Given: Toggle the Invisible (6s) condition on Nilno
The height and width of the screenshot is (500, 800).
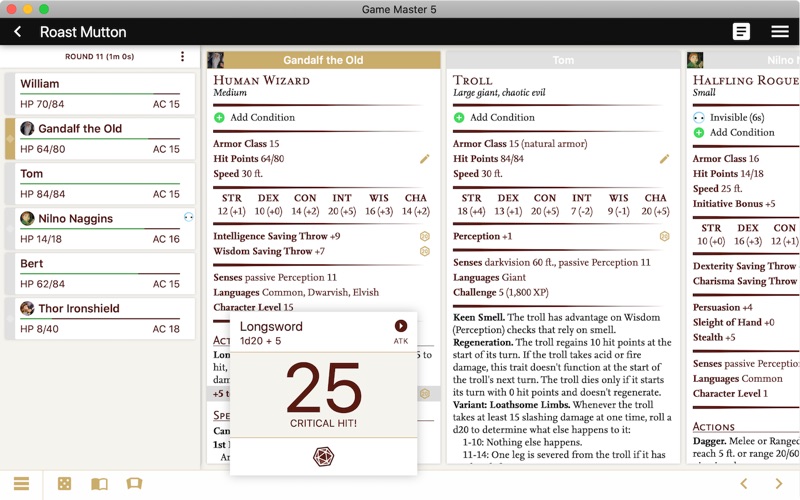Looking at the screenshot, I should (729, 117).
